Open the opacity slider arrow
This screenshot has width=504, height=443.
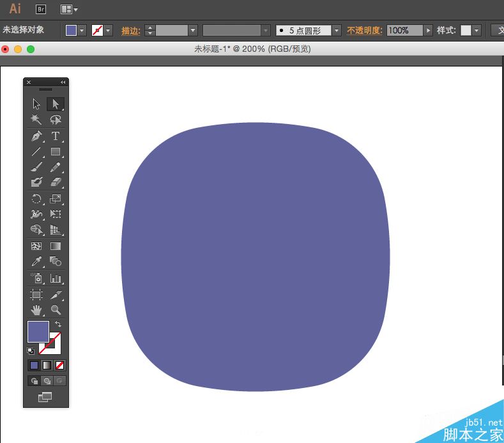(x=428, y=31)
